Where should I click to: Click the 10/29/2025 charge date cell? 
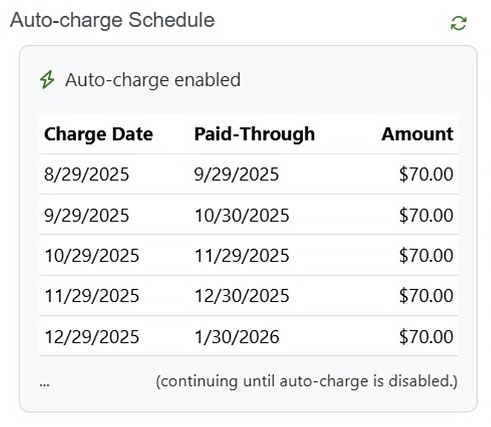point(92,256)
